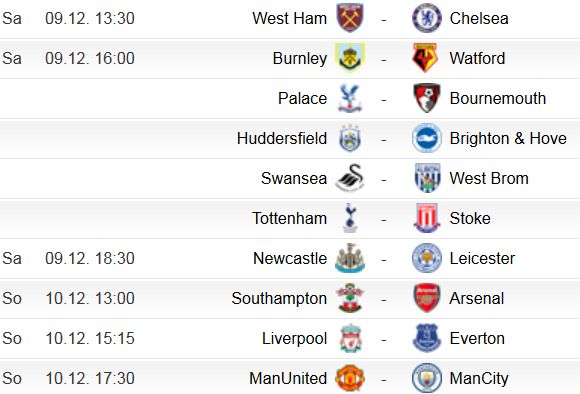Click the Crystal Palace eagle crest
The height and width of the screenshot is (394, 580).
point(350,98)
